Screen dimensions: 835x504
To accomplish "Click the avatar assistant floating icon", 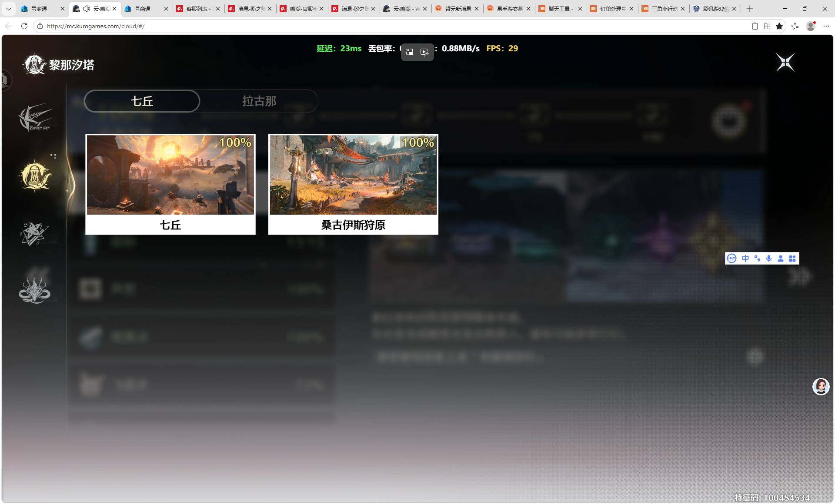I will click(x=821, y=386).
